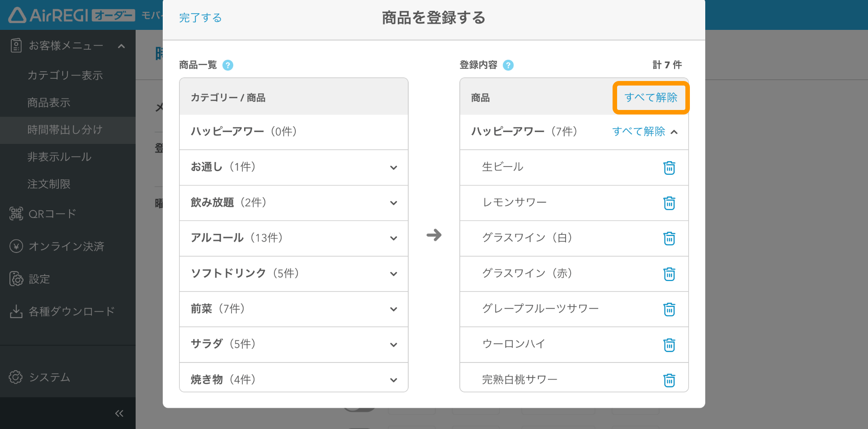This screenshot has height=429, width=868.
Task: Click the arrow between product lists
Action: [x=434, y=235]
